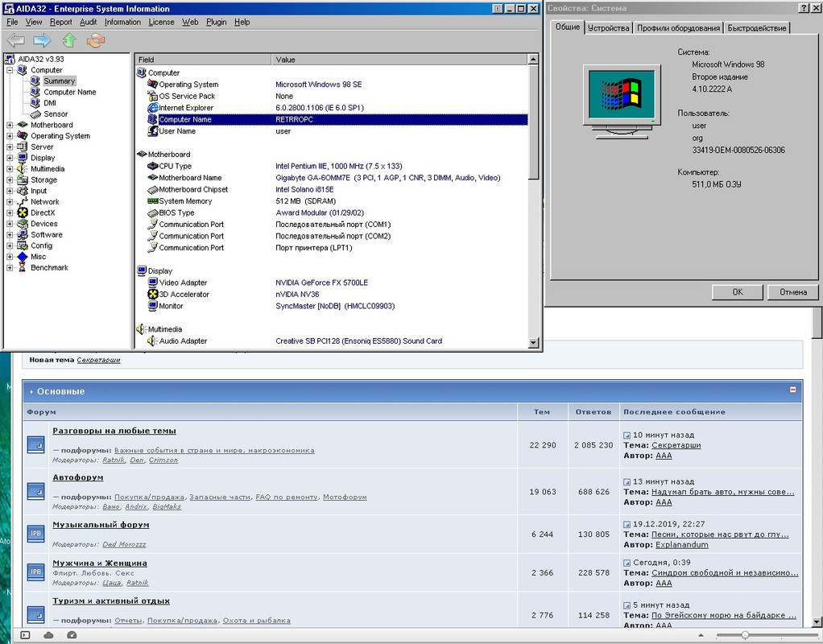Adjust the browser zoom slider
823x644 pixels.
coord(745,636)
